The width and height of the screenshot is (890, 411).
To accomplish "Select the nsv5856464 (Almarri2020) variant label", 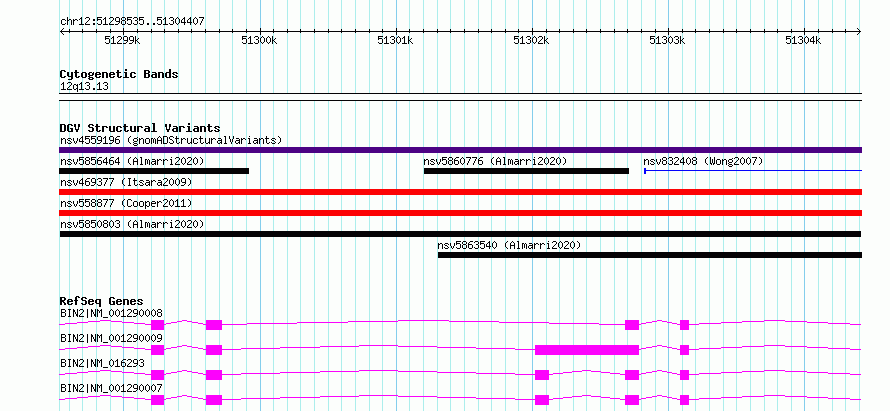I will point(132,161).
